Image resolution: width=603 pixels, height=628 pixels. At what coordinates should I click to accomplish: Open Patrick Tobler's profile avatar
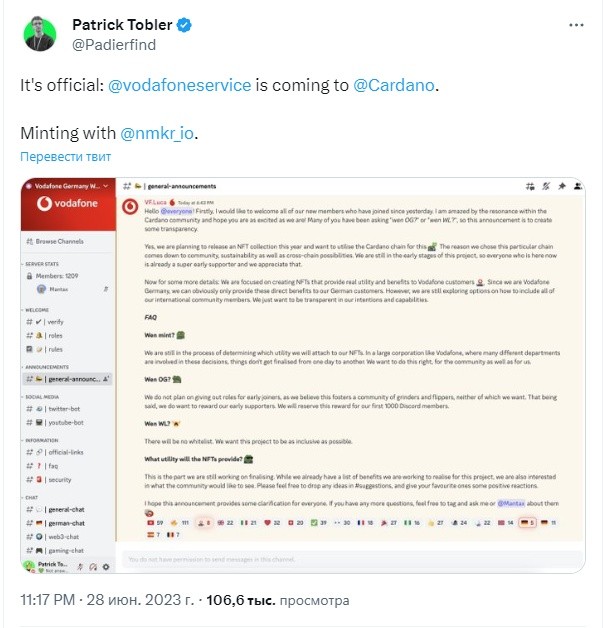40,34
